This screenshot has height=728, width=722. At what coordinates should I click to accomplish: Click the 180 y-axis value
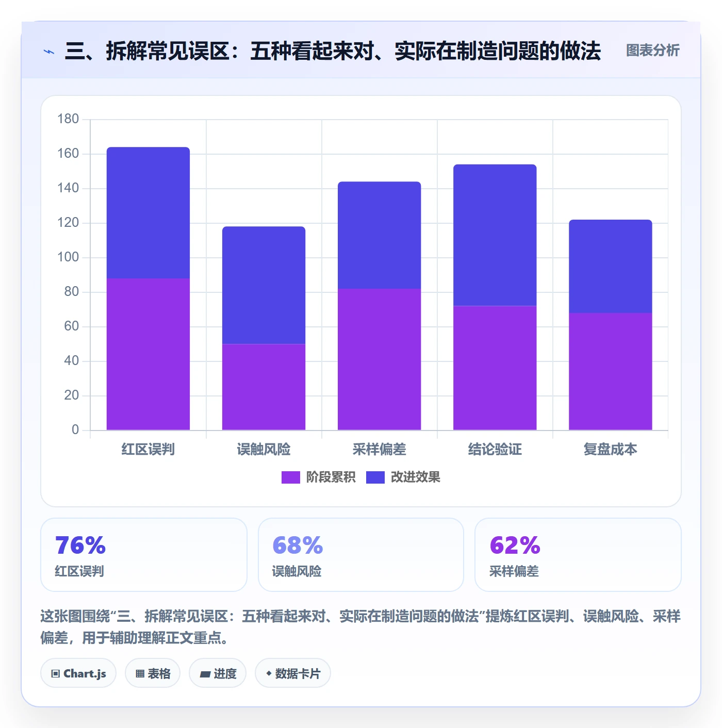(68, 119)
